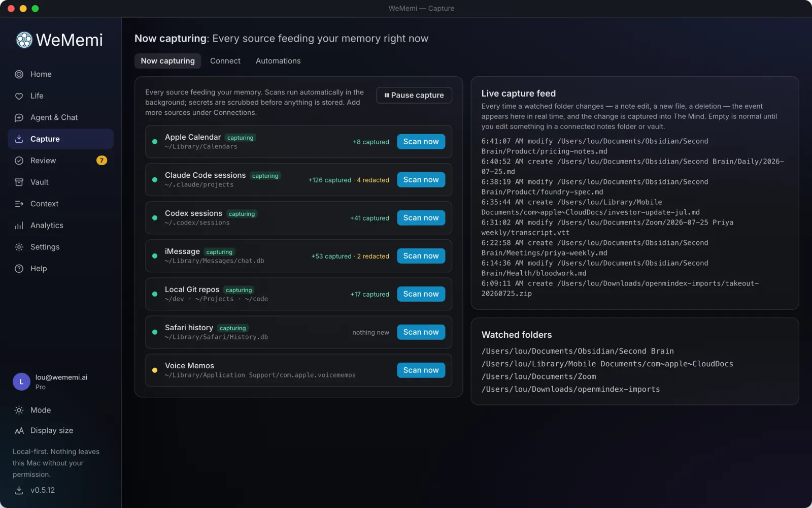The image size is (812, 508).
Task: Click the 6:41:07 AM modify feed entry
Action: point(595,146)
